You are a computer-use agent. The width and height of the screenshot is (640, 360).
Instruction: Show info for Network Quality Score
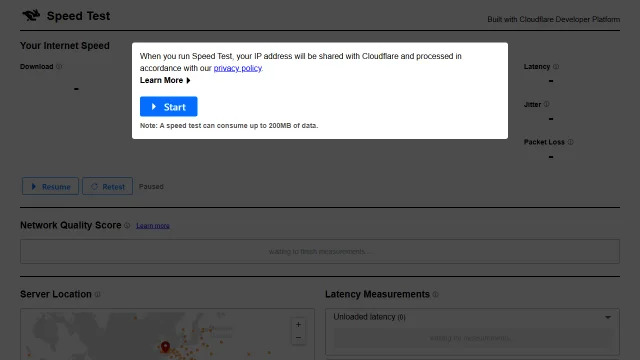point(127,225)
